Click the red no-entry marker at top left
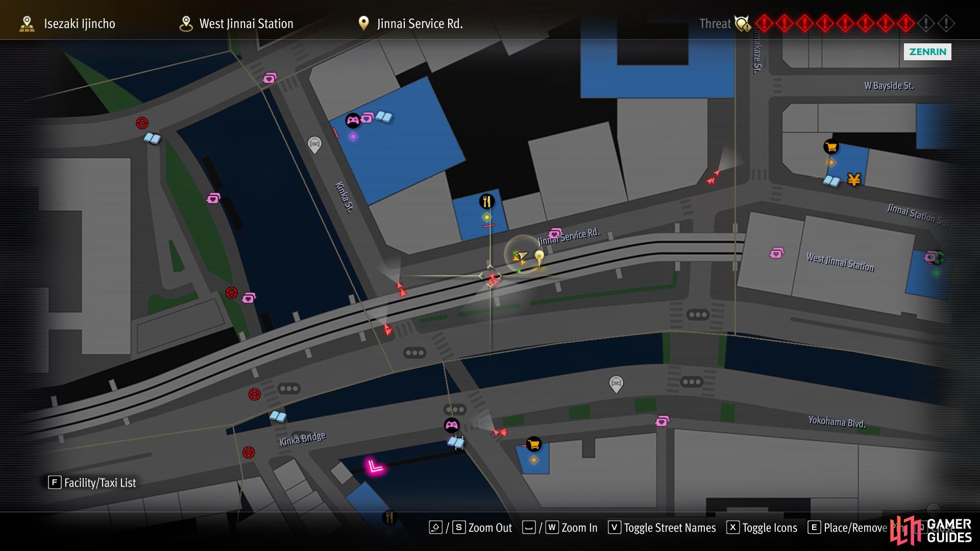Screen dimensions: 980x551 click(142, 123)
